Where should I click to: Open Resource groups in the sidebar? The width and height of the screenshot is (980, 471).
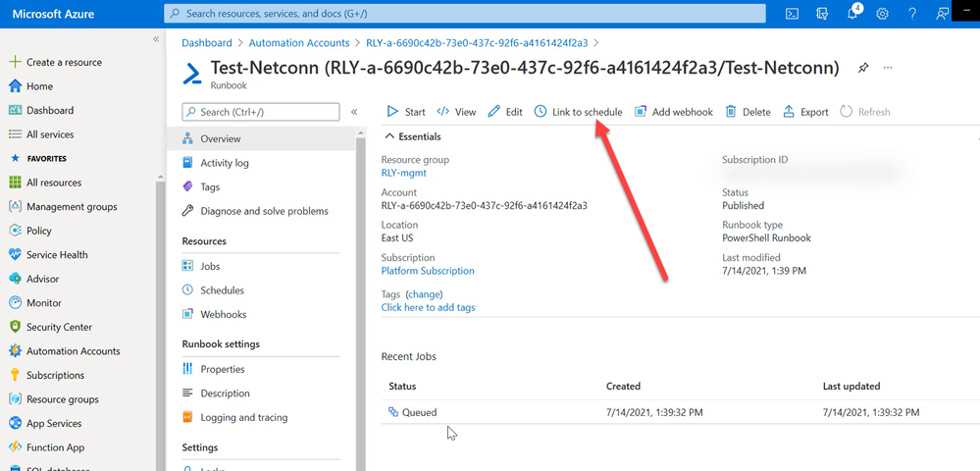[x=63, y=399]
